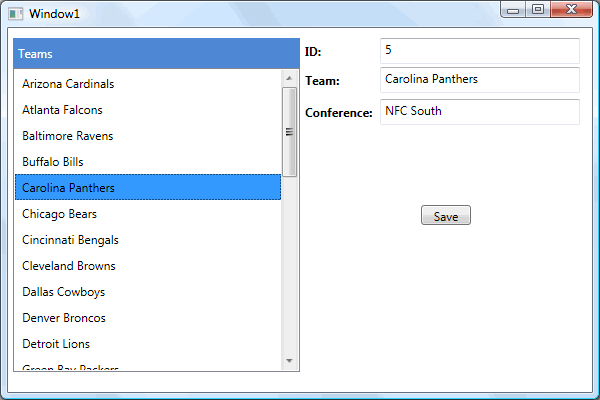
Task: Click the list scrollbar up arrow
Action: (289, 78)
